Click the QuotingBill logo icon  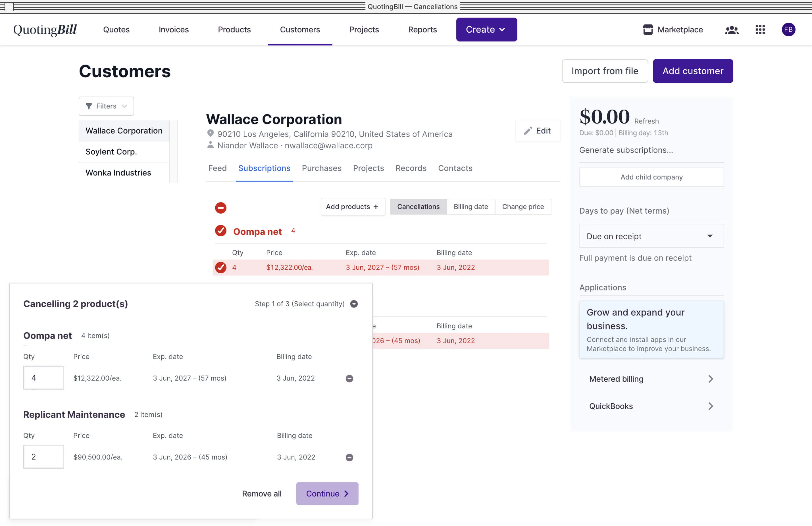[45, 29]
